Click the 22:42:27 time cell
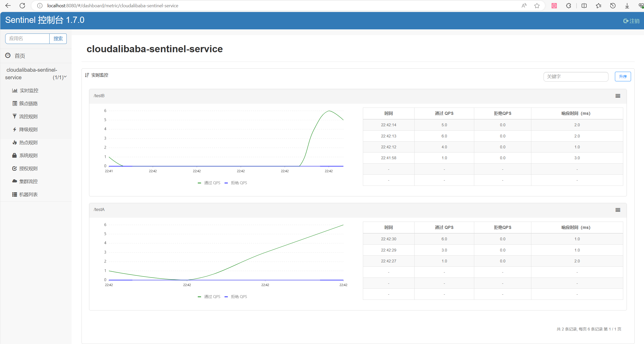Viewport: 644px width, 344px height. pos(389,261)
